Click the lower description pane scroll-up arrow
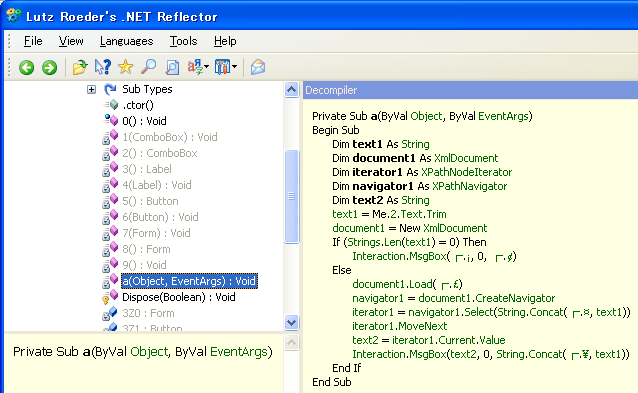This screenshot has width=638, height=393. 291,342
